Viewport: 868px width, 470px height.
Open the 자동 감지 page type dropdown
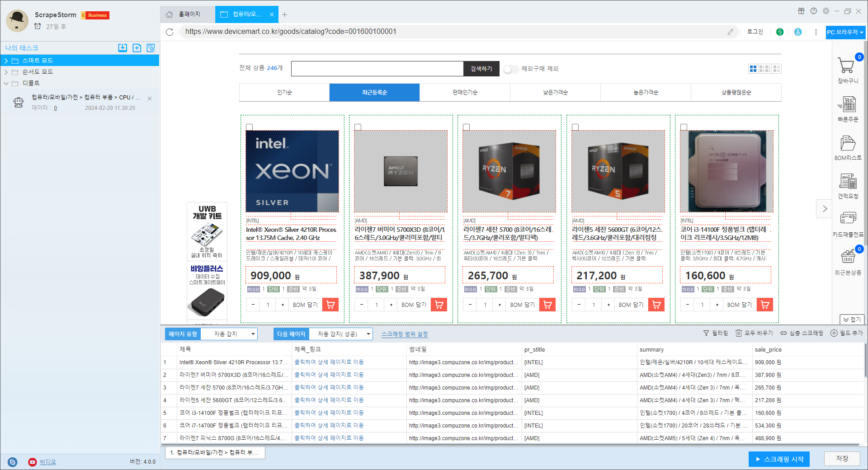[x=229, y=334]
